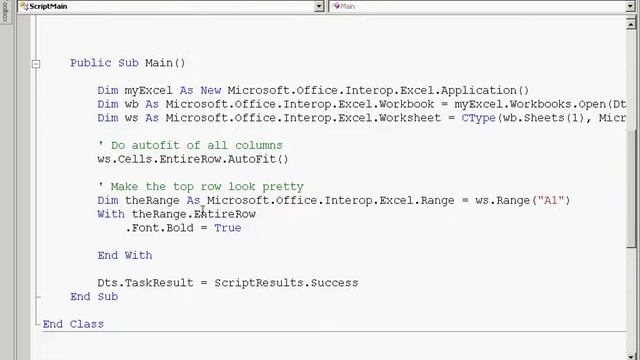Click the 'Dim wb As' Workbook line
This screenshot has width=640, height=360.
click(x=362, y=104)
